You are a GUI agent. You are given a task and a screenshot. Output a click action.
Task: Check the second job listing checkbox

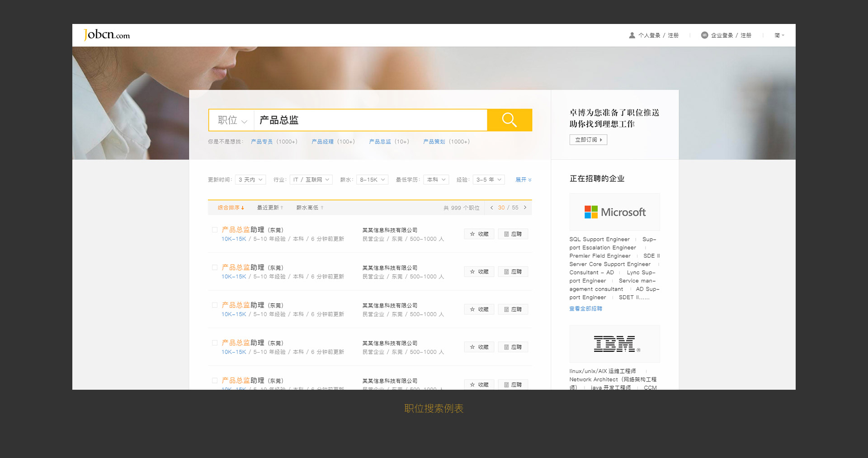coord(215,268)
